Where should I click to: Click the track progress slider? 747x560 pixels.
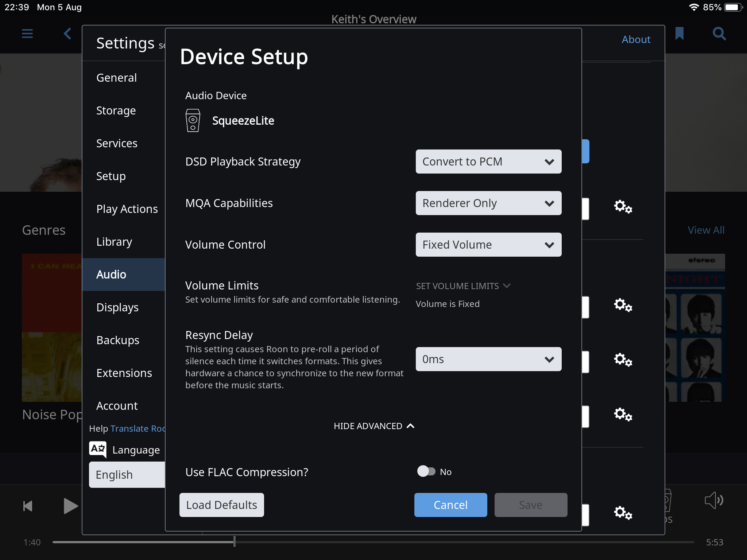click(235, 542)
